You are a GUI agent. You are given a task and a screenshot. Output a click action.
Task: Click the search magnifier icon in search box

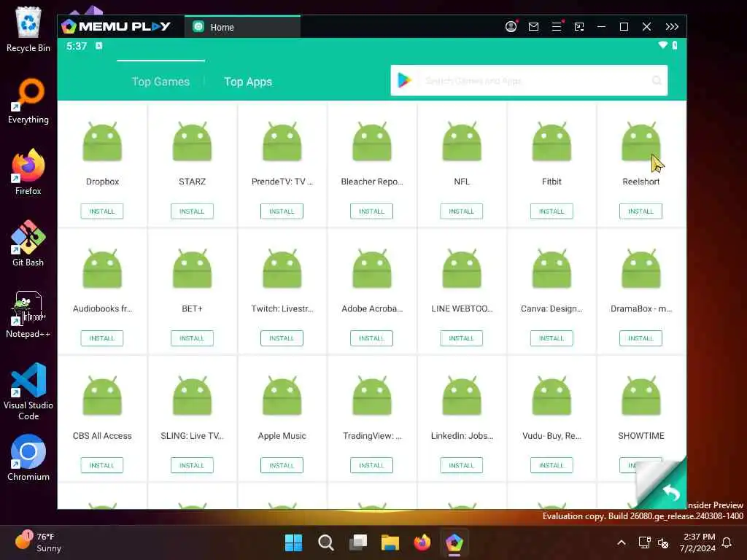tap(657, 80)
